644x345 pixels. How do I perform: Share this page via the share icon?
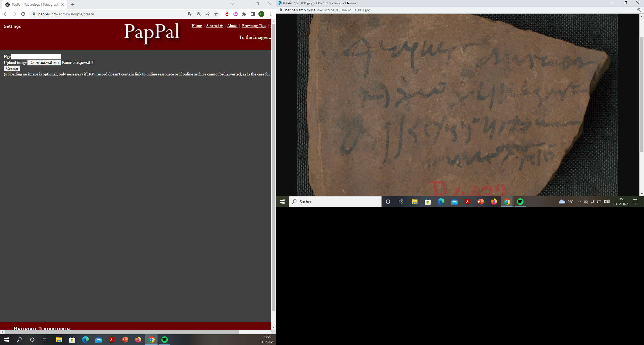[207, 14]
